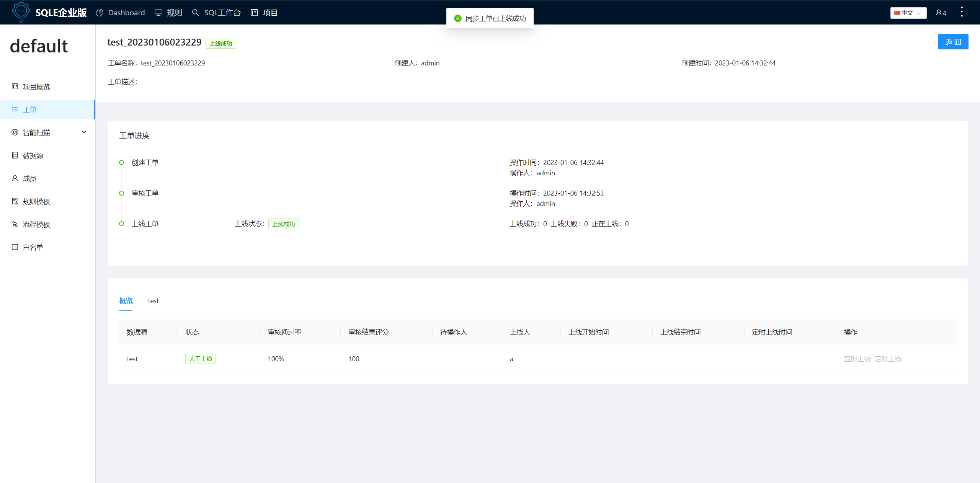Collapse the 智能扫描 submenu chevron
980x483 pixels.
(x=84, y=132)
